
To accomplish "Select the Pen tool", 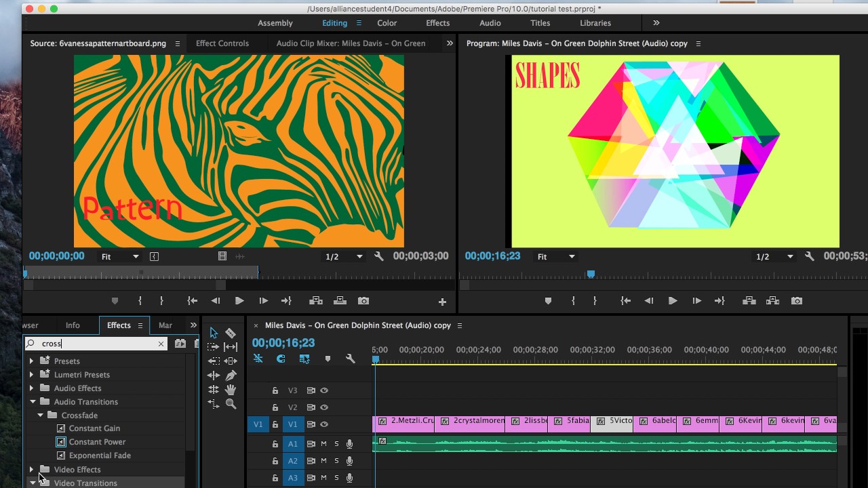I will pyautogui.click(x=231, y=375).
